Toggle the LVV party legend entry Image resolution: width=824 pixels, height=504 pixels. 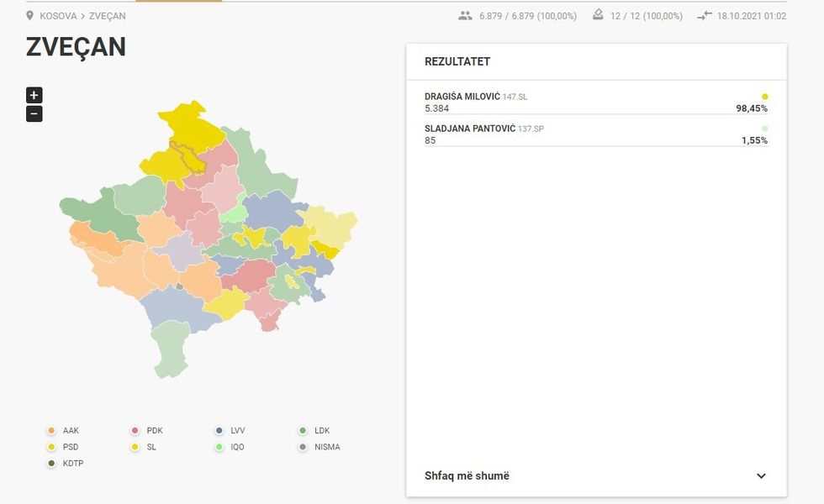pyautogui.click(x=231, y=431)
